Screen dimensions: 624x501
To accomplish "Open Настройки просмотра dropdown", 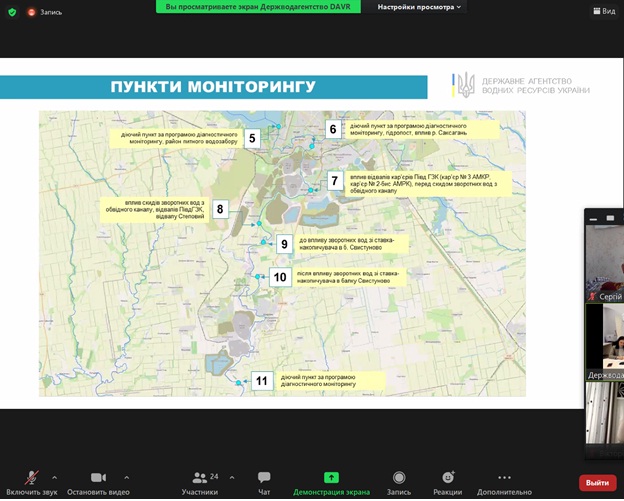I will click(x=419, y=7).
